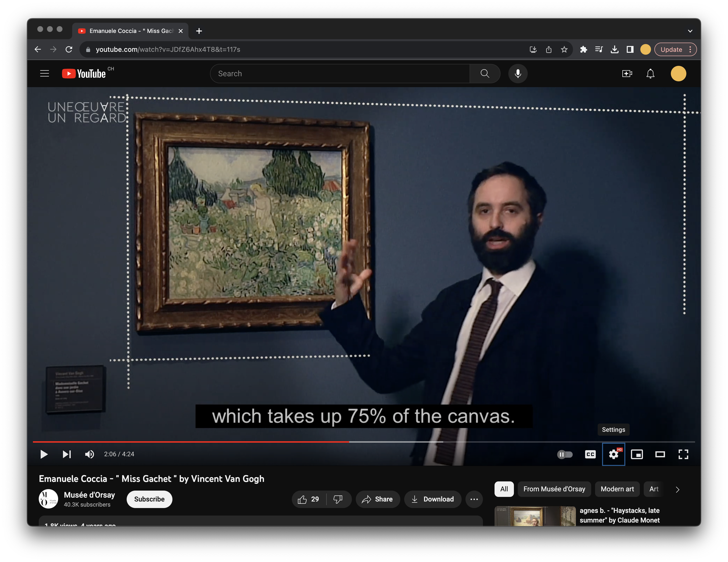Viewport: 728px width, 562px height.
Task: Open the Create video icon
Action: (627, 73)
